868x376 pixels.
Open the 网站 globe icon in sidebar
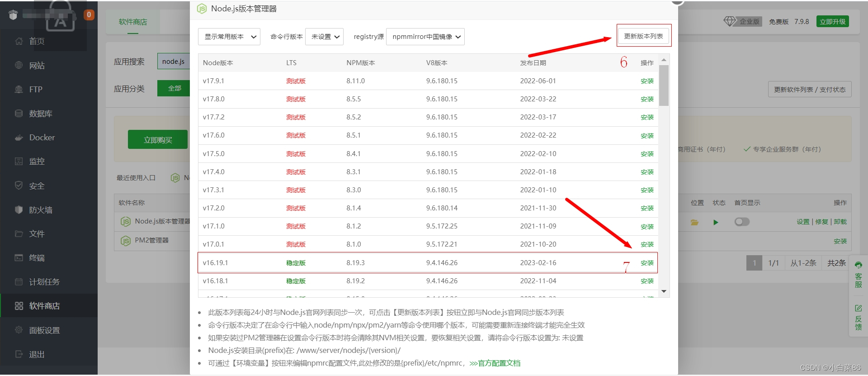click(x=19, y=65)
